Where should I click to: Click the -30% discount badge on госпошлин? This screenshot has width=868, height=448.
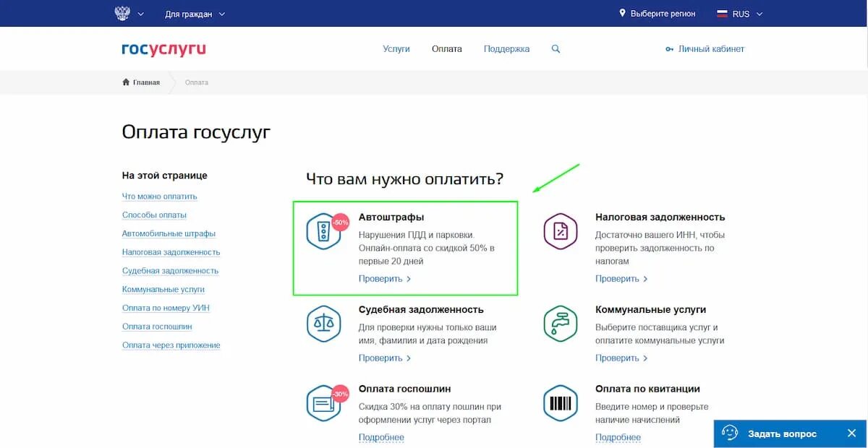point(341,394)
